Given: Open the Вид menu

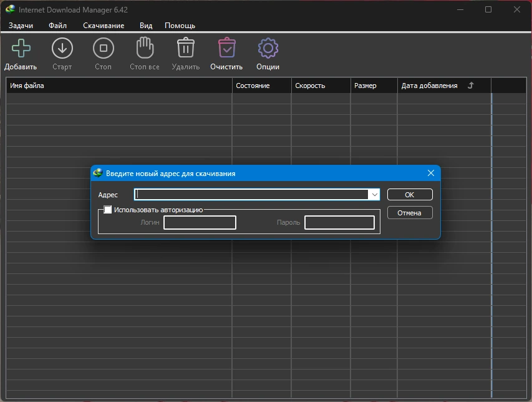Looking at the screenshot, I should [x=146, y=26].
